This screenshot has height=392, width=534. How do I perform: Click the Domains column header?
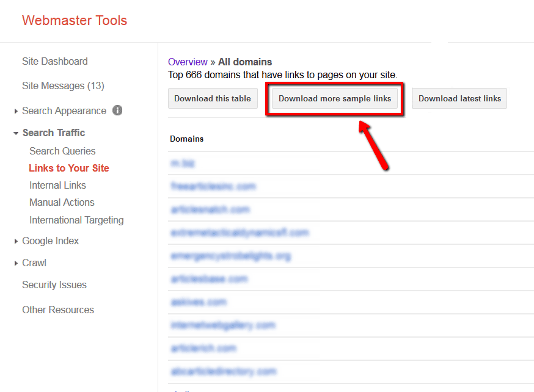click(x=186, y=139)
